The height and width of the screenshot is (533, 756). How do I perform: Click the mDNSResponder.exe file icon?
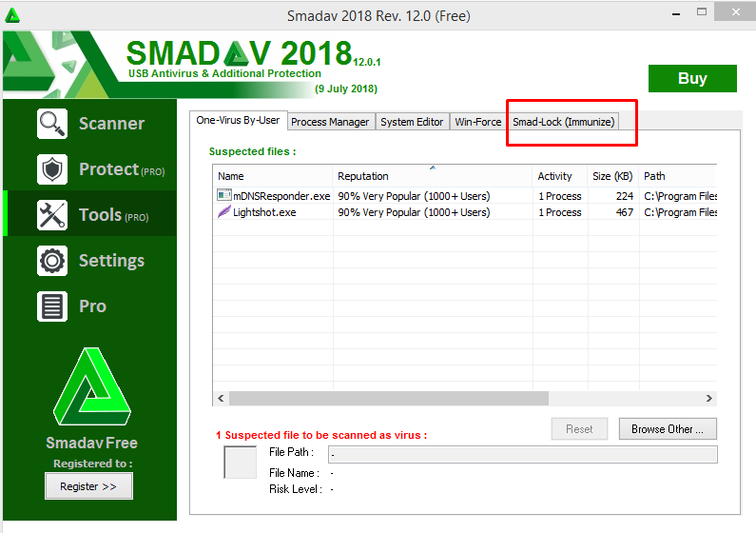(x=224, y=195)
